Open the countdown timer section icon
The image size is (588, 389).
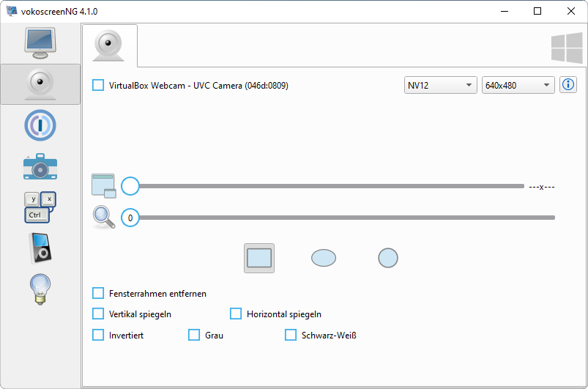pos(40,125)
